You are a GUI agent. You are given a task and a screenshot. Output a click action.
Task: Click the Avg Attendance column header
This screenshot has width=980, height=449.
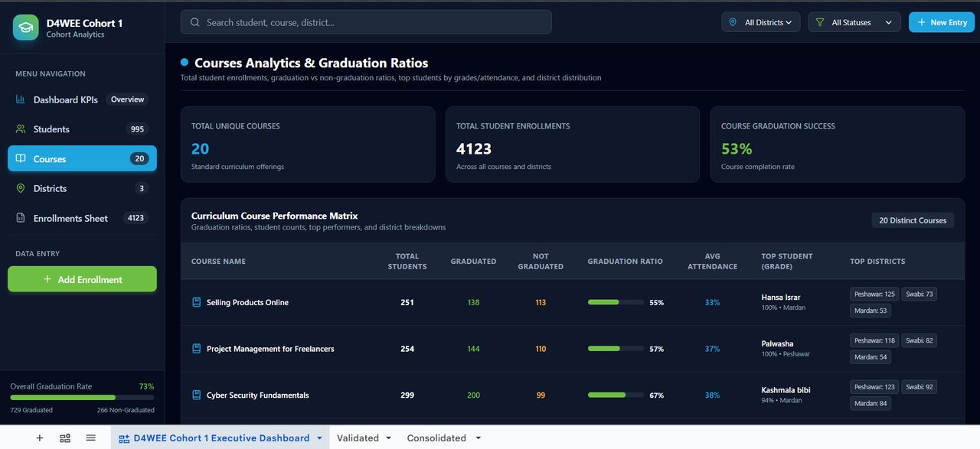(712, 262)
